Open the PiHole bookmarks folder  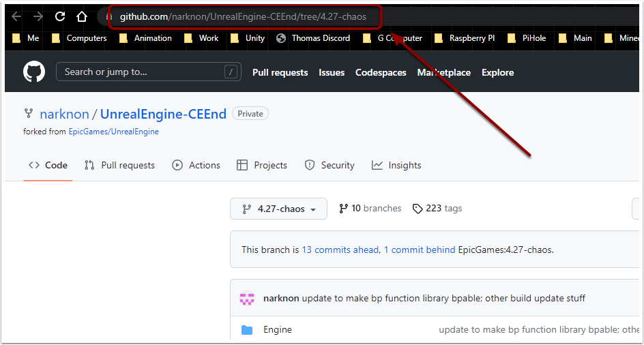click(527, 38)
